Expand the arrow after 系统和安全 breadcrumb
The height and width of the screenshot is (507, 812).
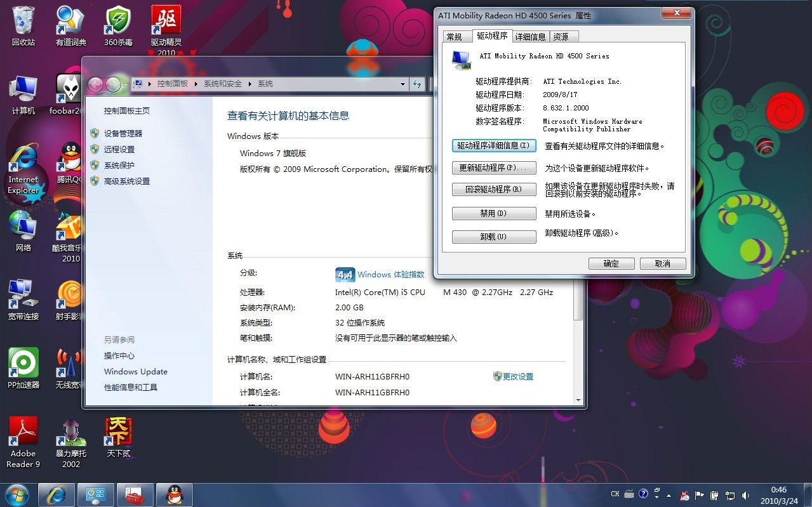tap(250, 84)
